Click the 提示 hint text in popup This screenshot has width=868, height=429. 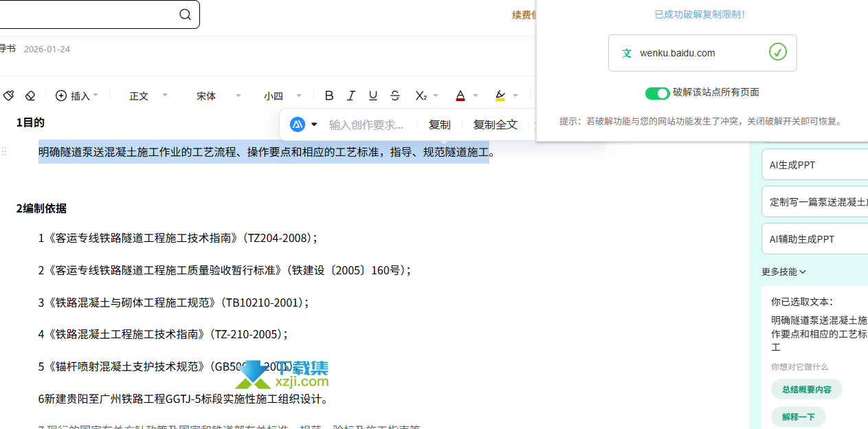[x=701, y=121]
